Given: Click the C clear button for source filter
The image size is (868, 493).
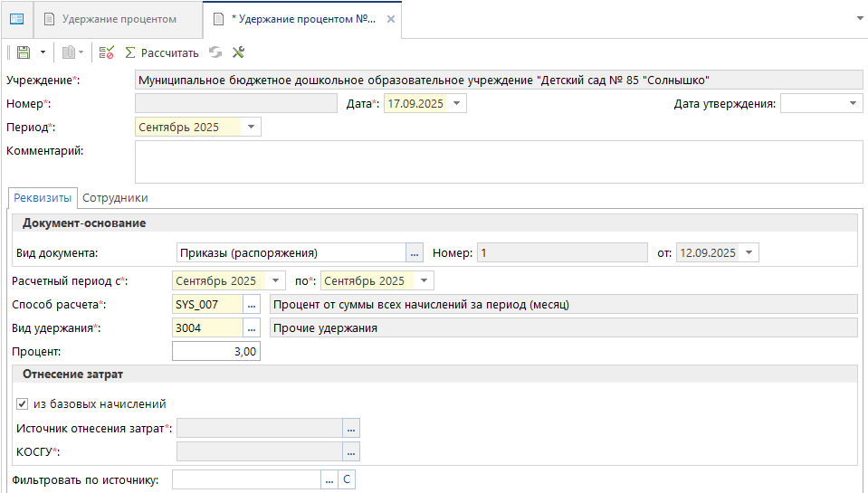Looking at the screenshot, I should [x=347, y=480].
